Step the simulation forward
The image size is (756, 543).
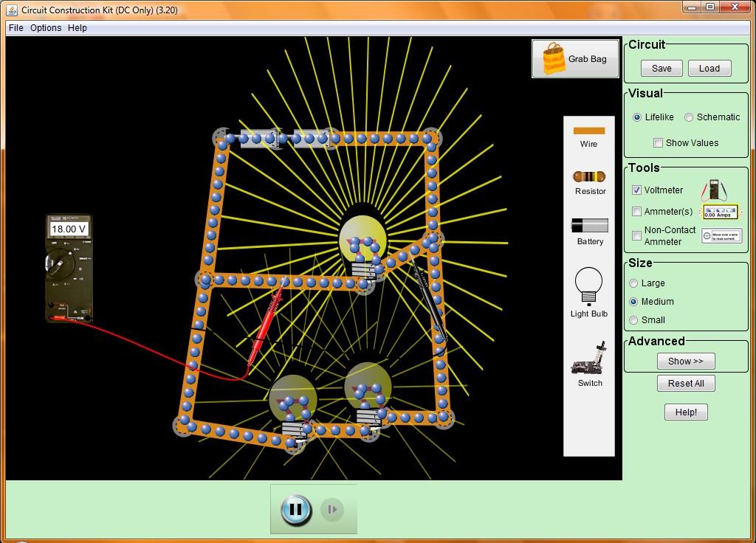pyautogui.click(x=332, y=509)
